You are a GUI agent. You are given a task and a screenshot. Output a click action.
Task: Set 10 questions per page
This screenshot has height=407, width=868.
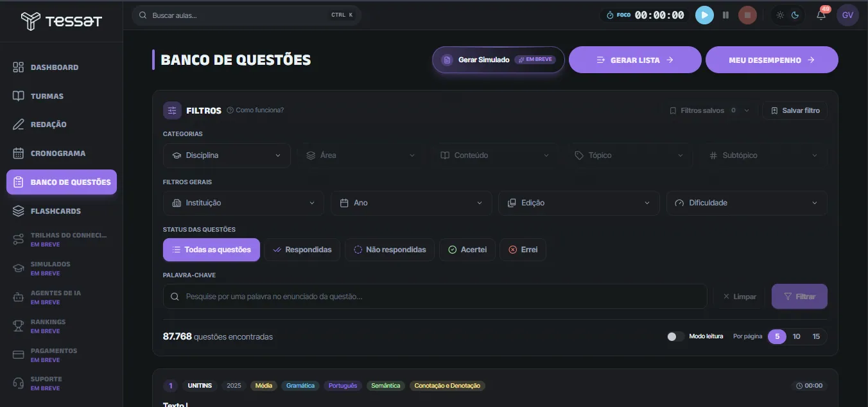(x=796, y=336)
